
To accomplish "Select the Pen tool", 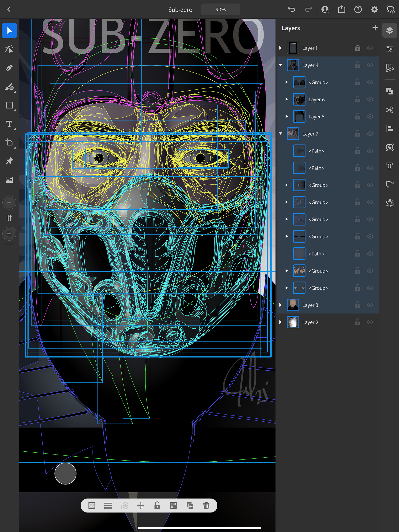I will click(x=9, y=68).
